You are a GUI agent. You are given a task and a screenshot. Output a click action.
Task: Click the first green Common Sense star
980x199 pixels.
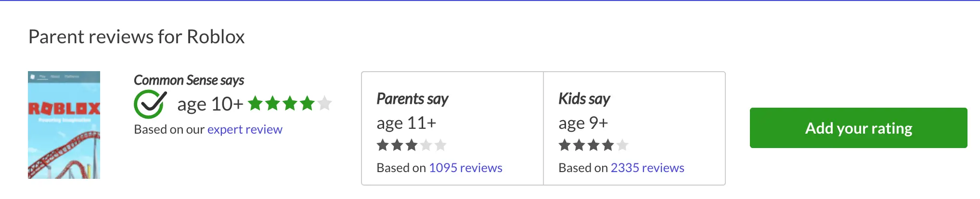tap(256, 103)
